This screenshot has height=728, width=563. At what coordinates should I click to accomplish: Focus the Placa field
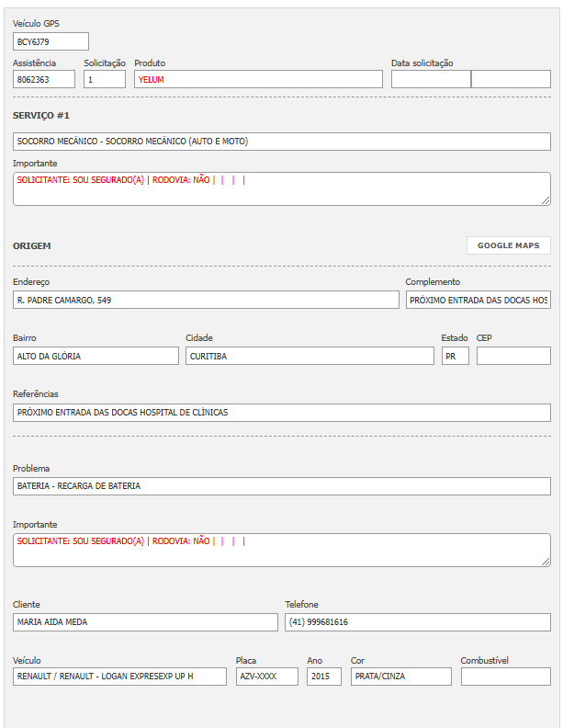(266, 677)
